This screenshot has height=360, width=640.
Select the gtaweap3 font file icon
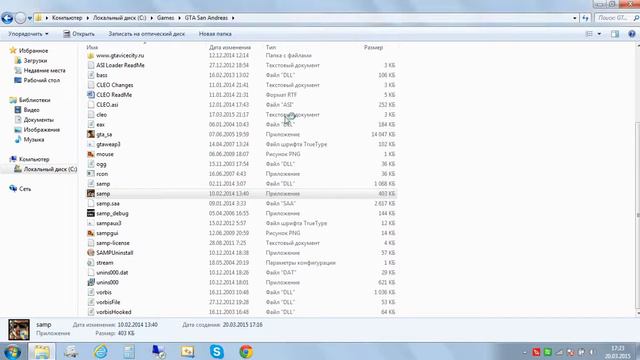click(x=91, y=144)
